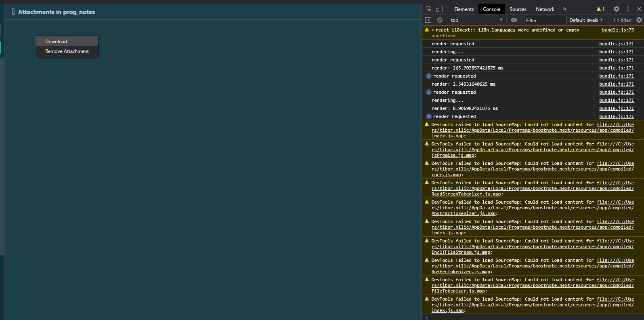This screenshot has height=320, width=644.
Task: Click warning icon on FileTokenizer message
Action: (427, 279)
